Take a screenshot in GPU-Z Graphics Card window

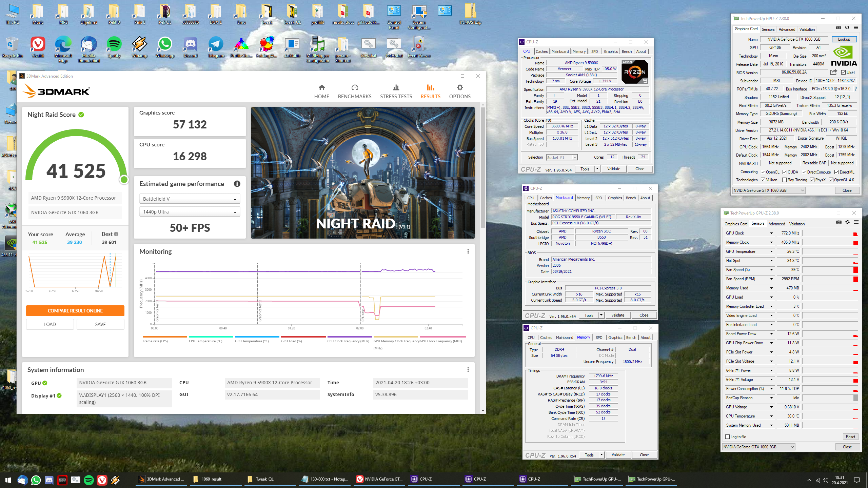838,28
